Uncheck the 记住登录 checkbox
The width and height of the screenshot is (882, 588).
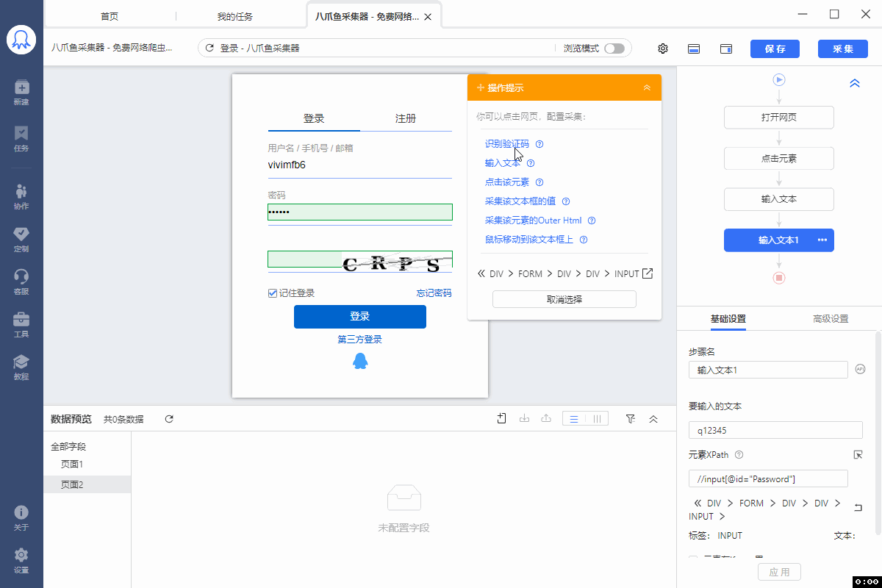click(273, 293)
